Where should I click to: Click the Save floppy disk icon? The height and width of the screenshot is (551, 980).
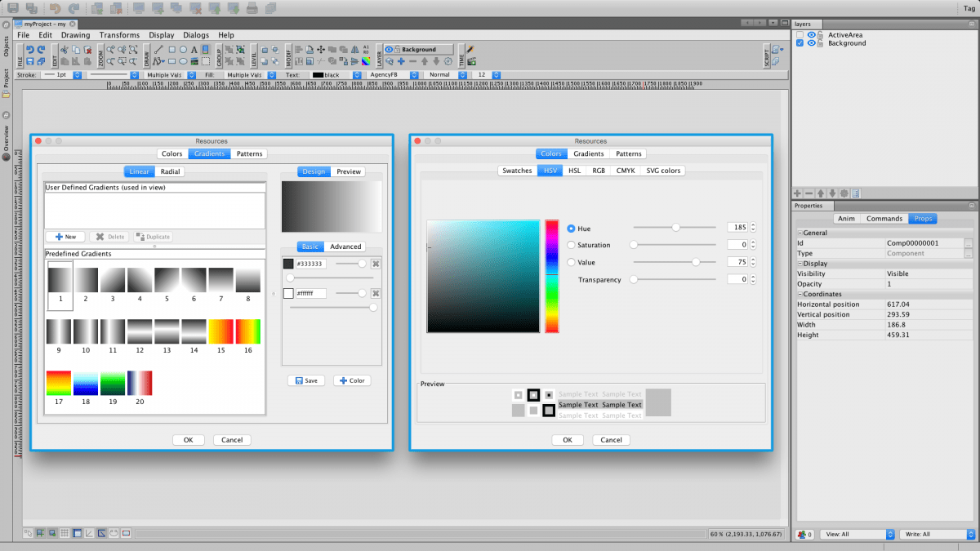[x=29, y=61]
